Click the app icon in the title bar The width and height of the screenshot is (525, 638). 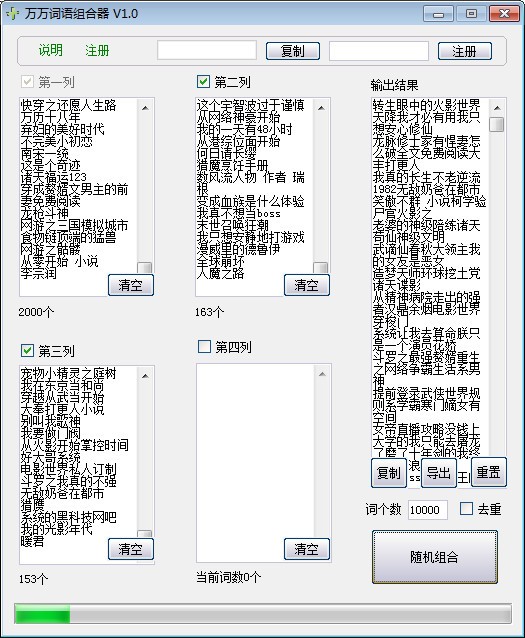[13, 13]
